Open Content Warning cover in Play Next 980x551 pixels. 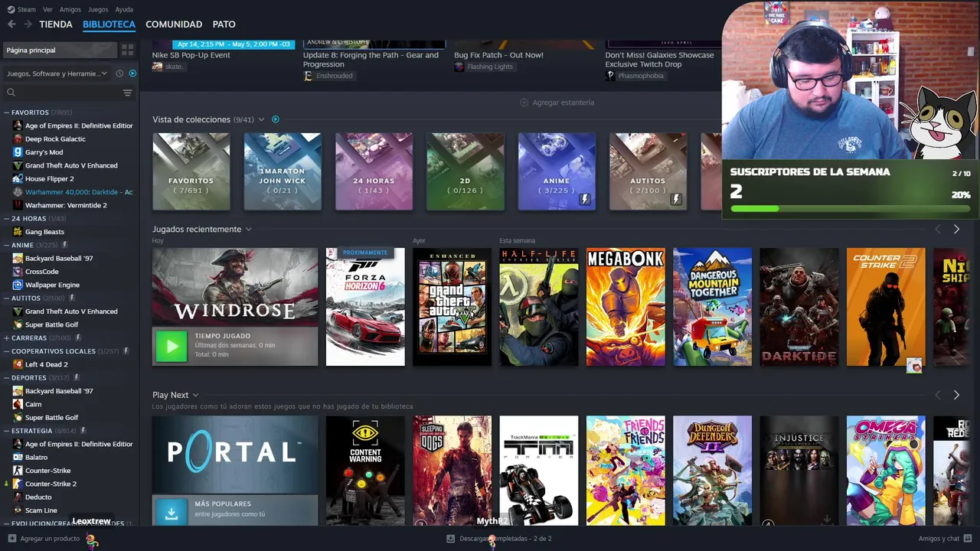365,471
